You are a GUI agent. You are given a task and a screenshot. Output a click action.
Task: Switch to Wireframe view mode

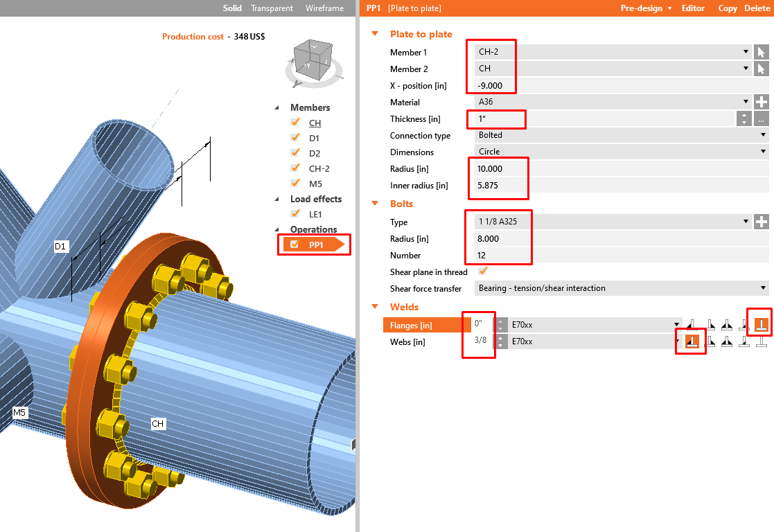[x=324, y=8]
